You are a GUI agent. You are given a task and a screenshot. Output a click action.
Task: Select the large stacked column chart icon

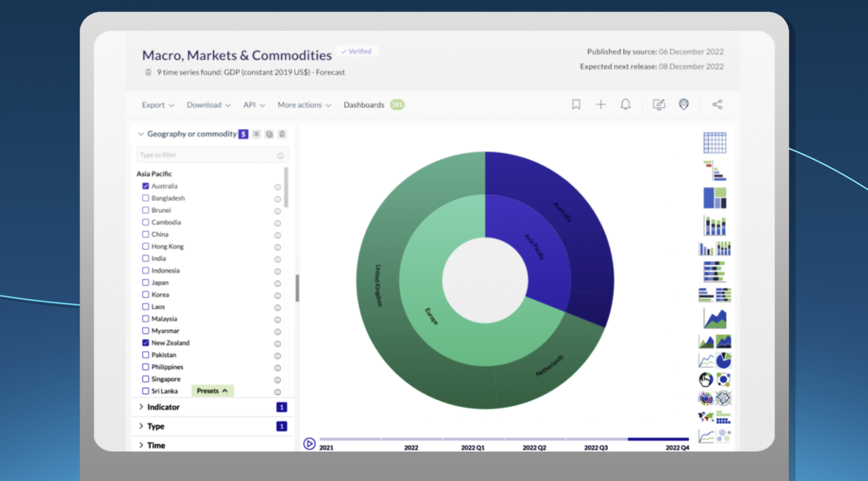[714, 226]
